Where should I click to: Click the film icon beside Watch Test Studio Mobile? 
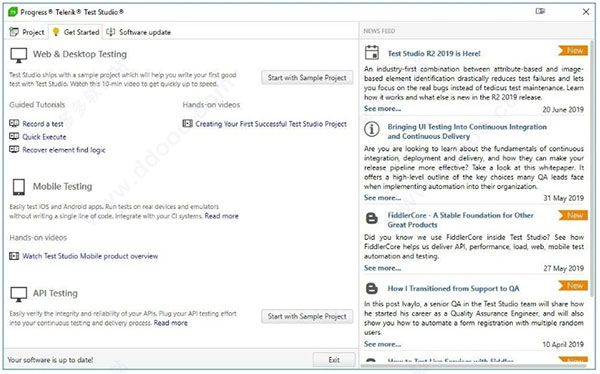click(x=14, y=256)
